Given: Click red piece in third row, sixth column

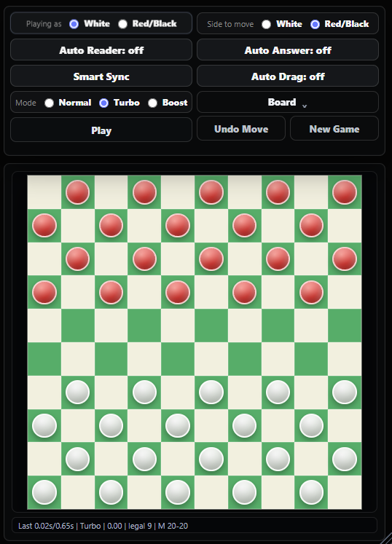Looking at the screenshot, I should click(x=211, y=259).
